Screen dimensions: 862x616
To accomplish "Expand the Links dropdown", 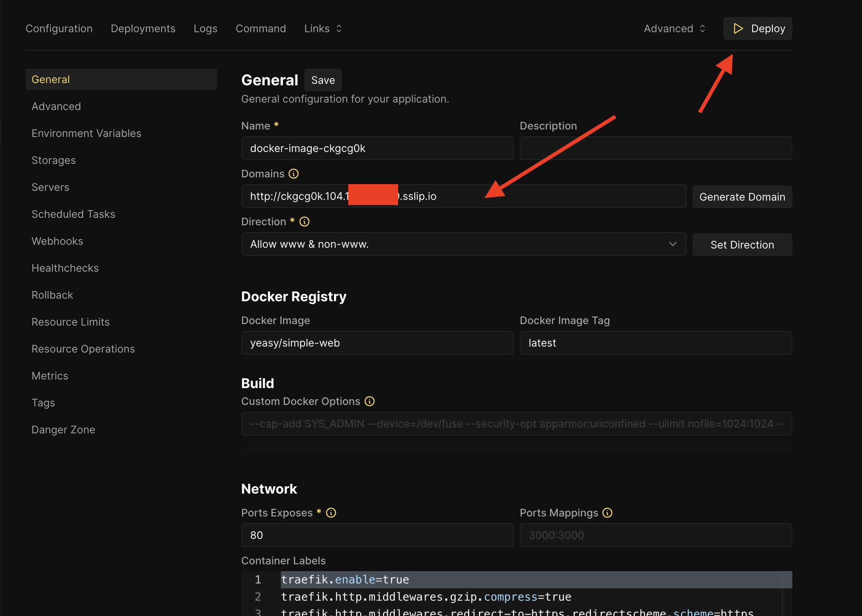I will pos(323,28).
